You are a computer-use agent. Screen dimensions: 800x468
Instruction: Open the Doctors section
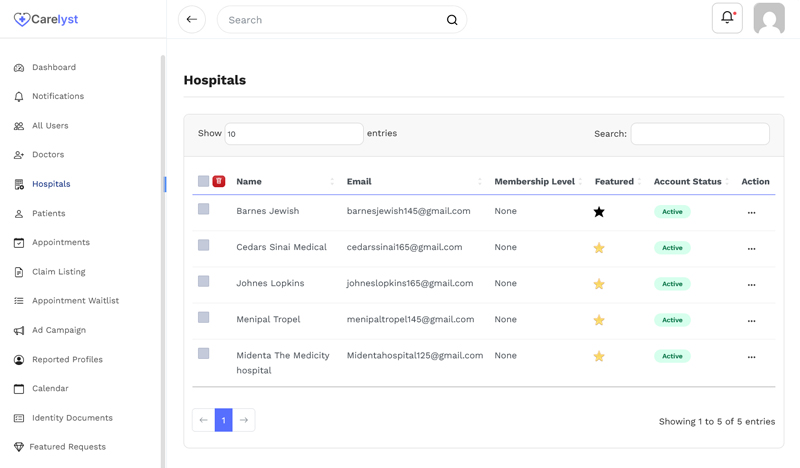coord(48,155)
